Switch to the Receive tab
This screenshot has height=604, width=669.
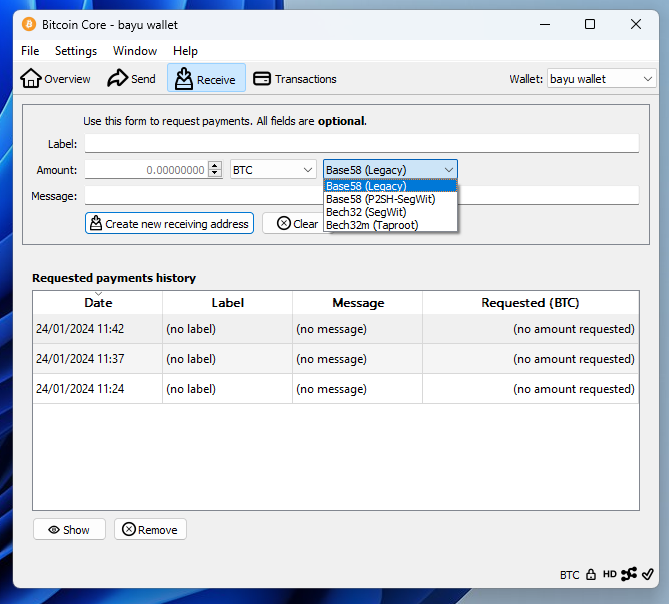[x=206, y=78]
